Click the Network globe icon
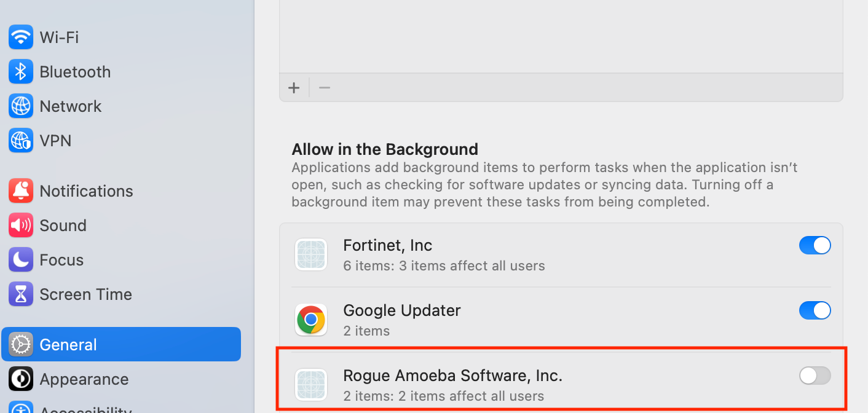Screen dimensions: 868x413 21,106
